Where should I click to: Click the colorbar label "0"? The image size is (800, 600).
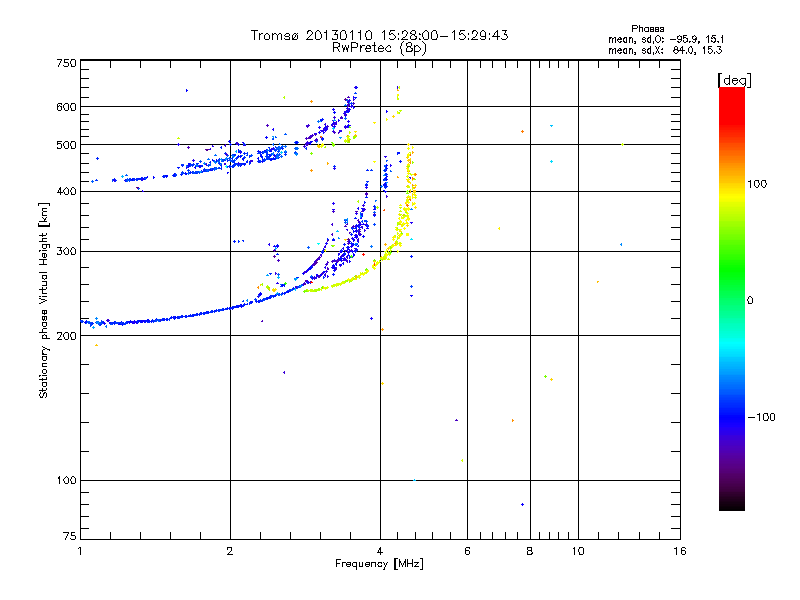coord(750,301)
